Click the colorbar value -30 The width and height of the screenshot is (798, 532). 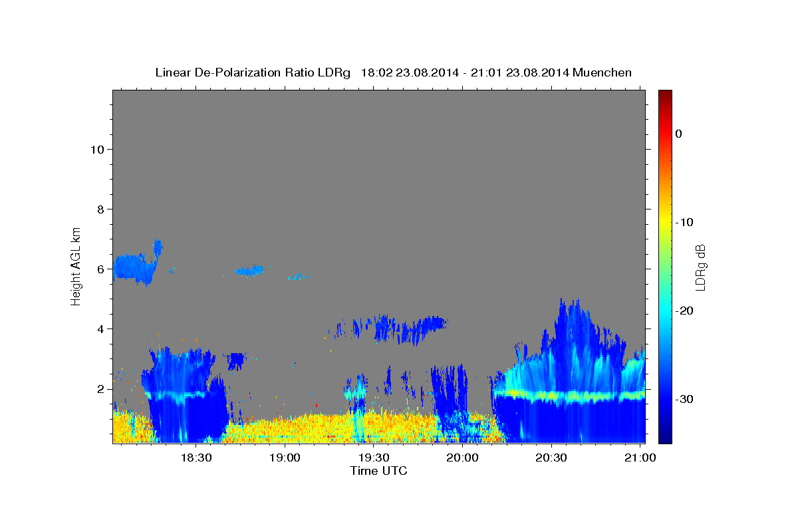coord(685,399)
